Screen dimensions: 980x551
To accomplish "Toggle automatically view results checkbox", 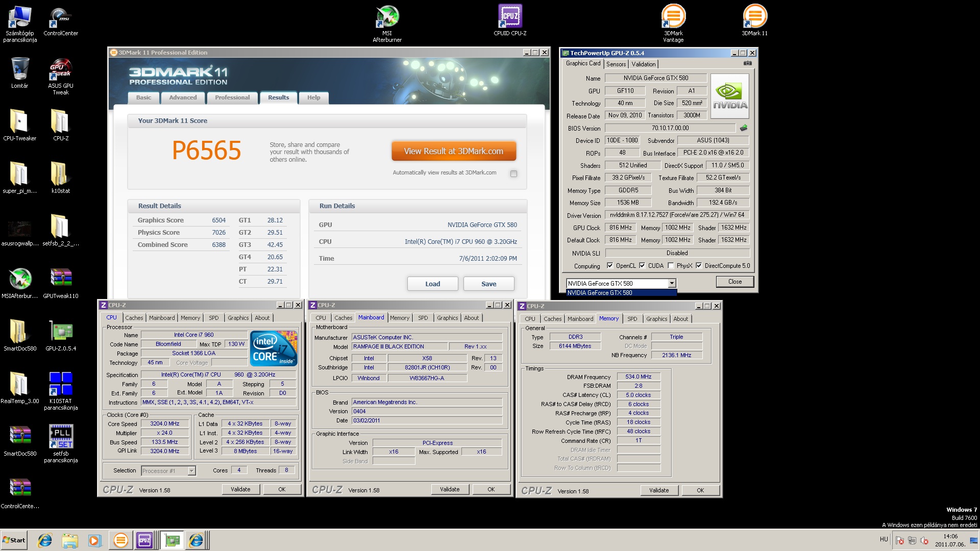I will coord(513,173).
